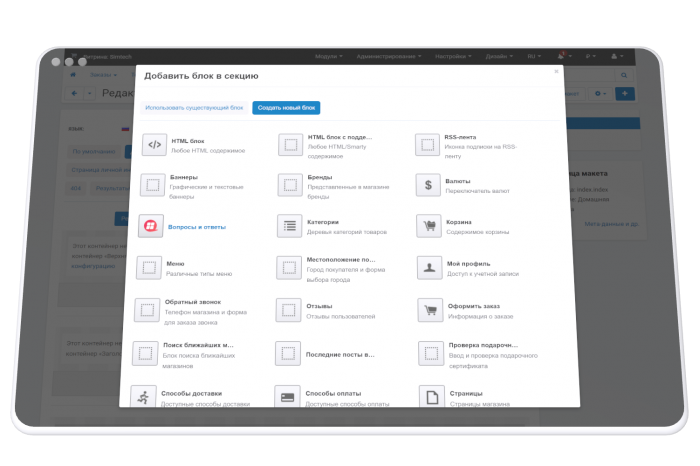Click the Мой профиль block title
The image size is (700, 466).
pyautogui.click(x=468, y=264)
